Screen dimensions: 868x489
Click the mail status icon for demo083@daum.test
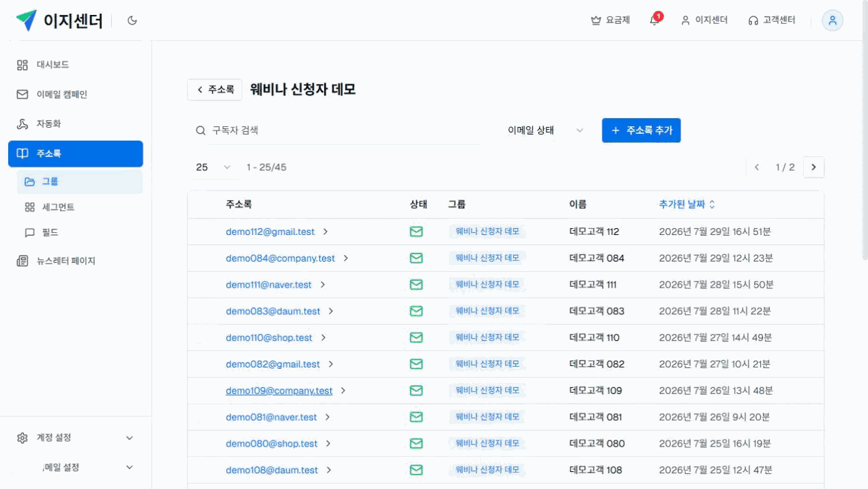(x=416, y=311)
